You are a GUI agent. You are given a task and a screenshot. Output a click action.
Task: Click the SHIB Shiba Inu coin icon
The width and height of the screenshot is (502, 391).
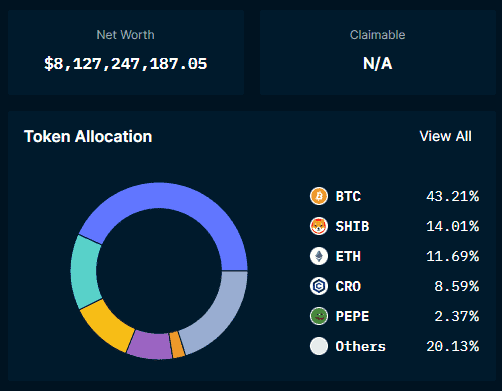coord(319,226)
